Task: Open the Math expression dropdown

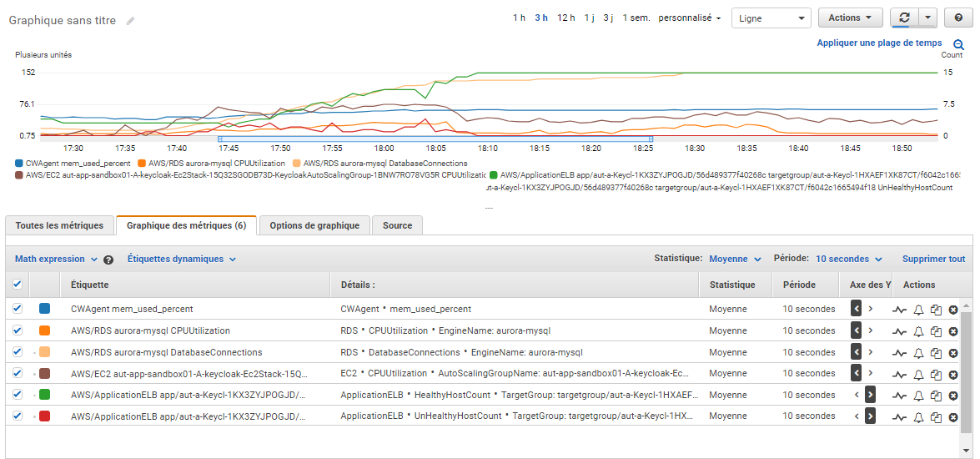Action: pyautogui.click(x=56, y=259)
